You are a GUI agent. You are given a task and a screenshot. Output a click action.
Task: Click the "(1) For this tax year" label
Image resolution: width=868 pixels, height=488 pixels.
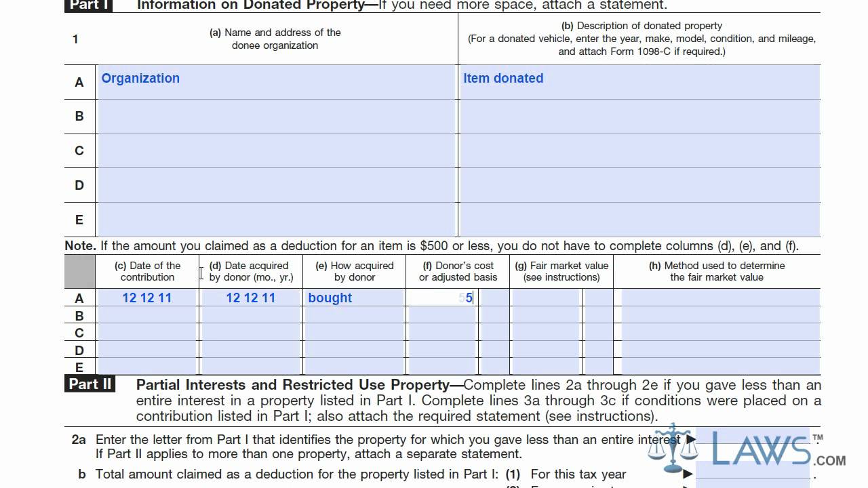(x=566, y=474)
